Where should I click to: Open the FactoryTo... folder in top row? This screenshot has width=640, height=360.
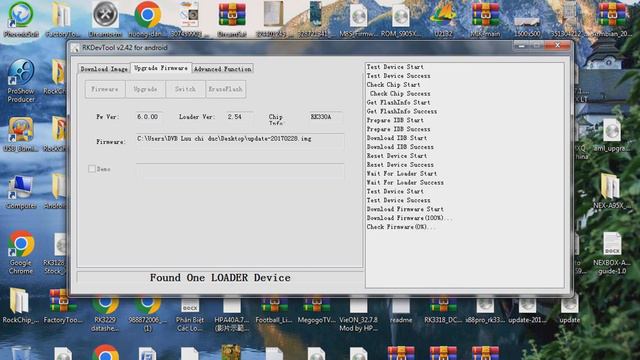63,20
